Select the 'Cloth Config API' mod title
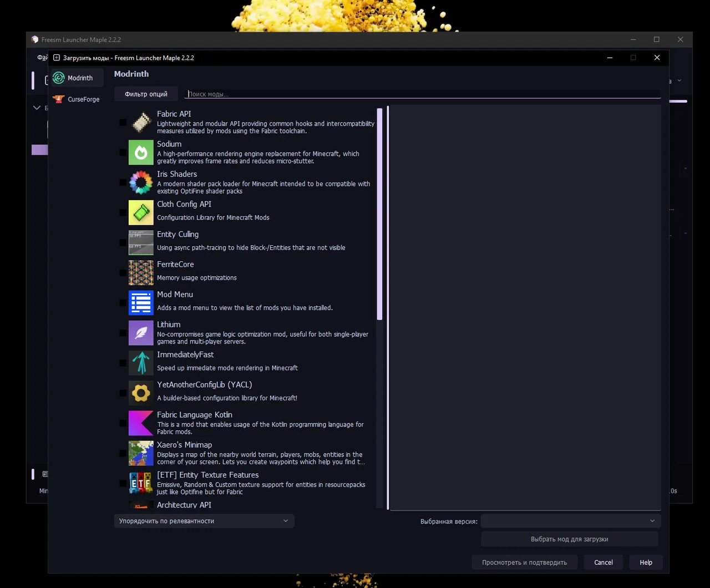The width and height of the screenshot is (710, 588). (184, 204)
